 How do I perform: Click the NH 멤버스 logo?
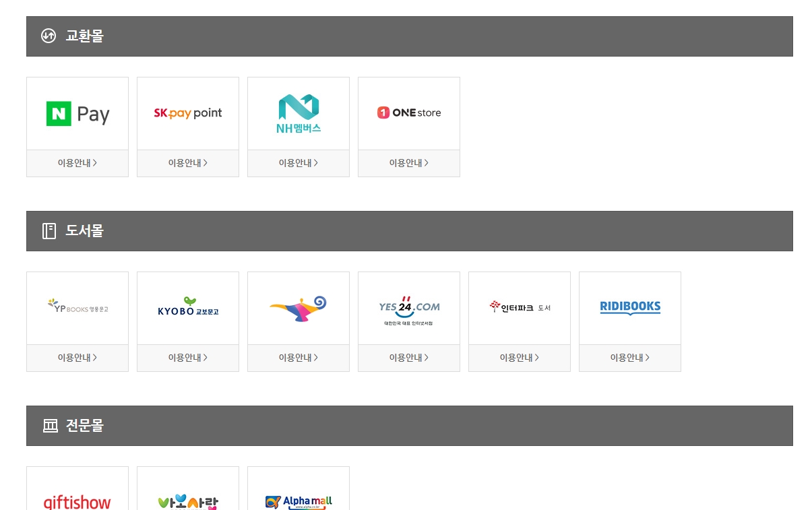[x=299, y=114]
